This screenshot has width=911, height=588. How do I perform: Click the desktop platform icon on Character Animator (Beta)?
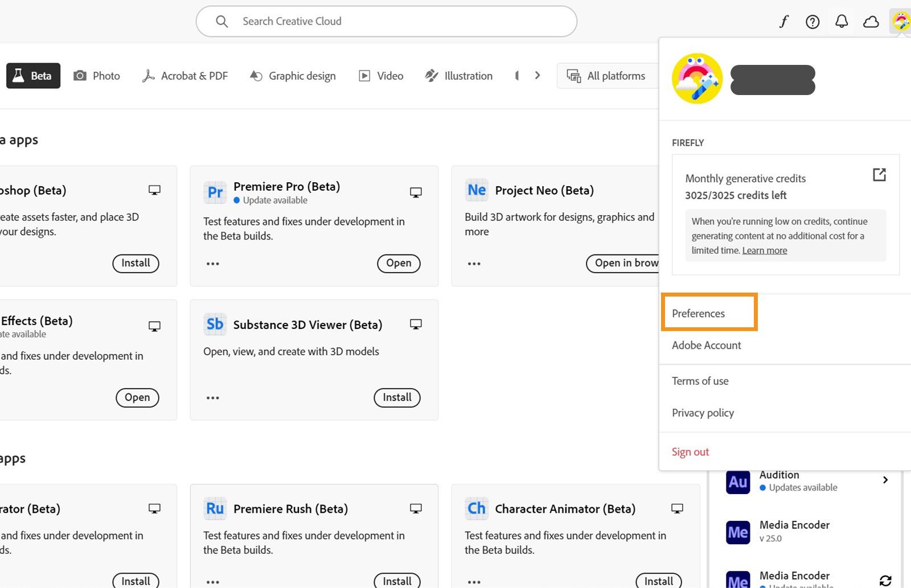point(677,508)
